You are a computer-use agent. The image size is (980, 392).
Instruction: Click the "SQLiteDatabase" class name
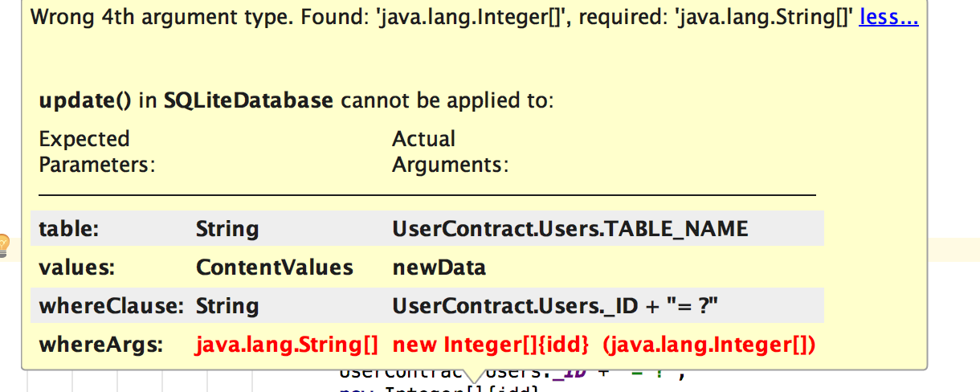click(x=248, y=101)
